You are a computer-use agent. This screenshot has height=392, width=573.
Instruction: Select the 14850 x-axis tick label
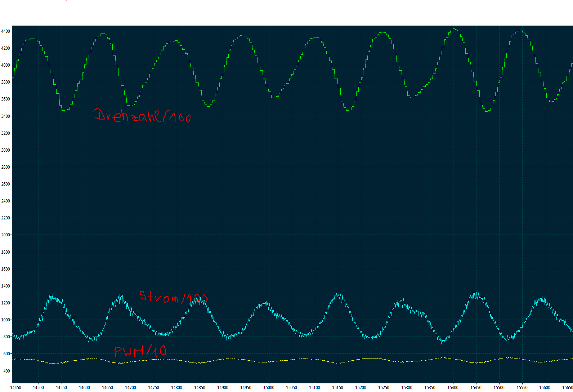pos(200,388)
